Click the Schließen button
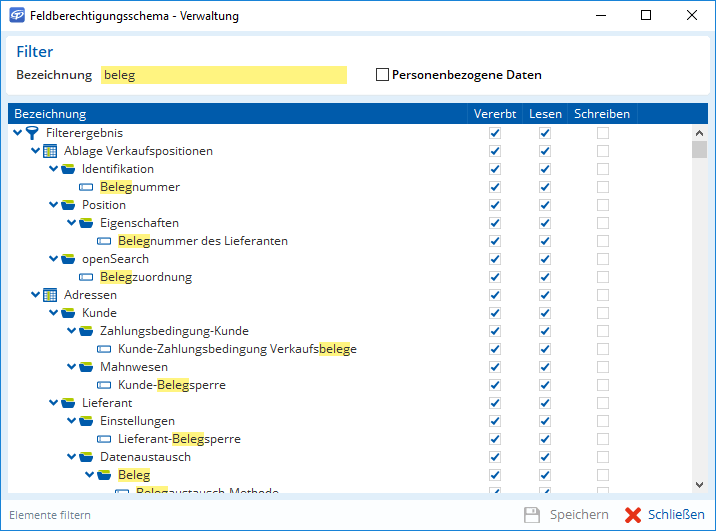Image resolution: width=716 pixels, height=531 pixels. point(664,515)
